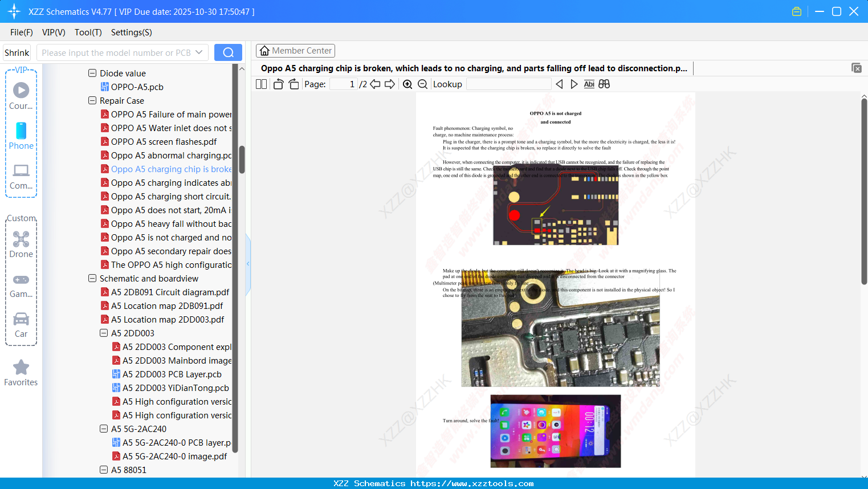Collapse the Repair Case tree node
This screenshot has height=489, width=868.
click(92, 100)
